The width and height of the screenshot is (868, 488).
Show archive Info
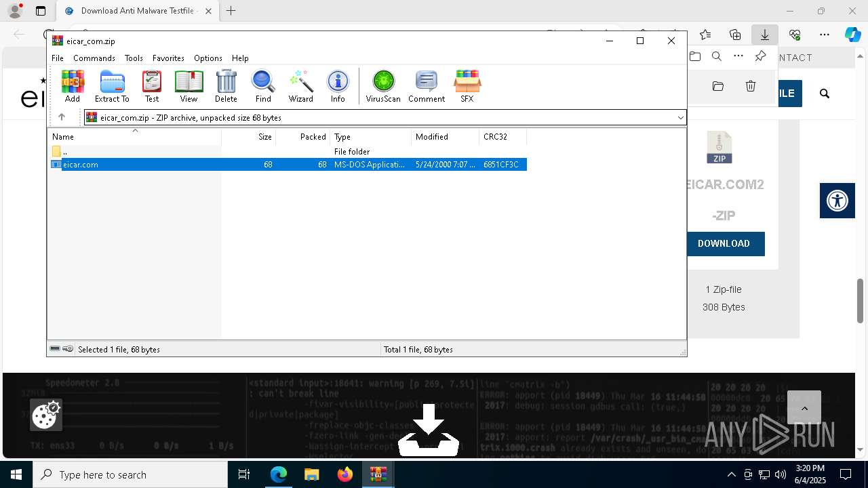pos(338,86)
